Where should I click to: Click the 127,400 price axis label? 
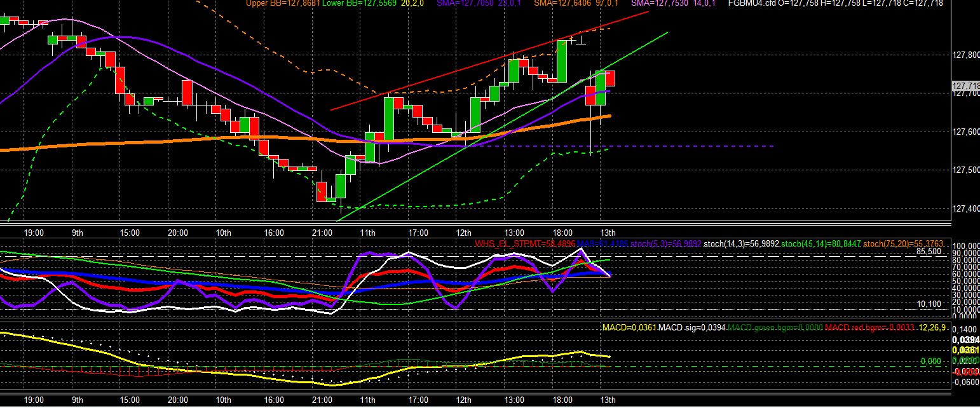(x=967, y=209)
